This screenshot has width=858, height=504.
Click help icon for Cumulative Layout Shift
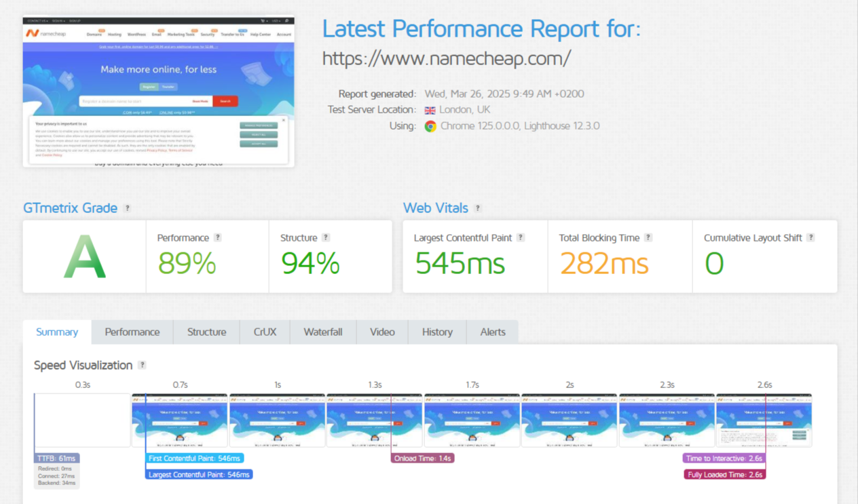(810, 237)
